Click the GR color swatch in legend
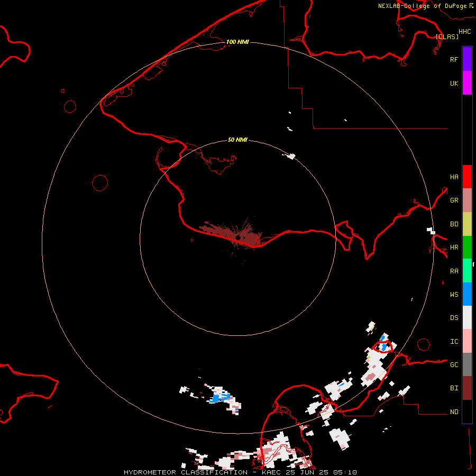The height and width of the screenshot is (476, 476). tap(467, 200)
